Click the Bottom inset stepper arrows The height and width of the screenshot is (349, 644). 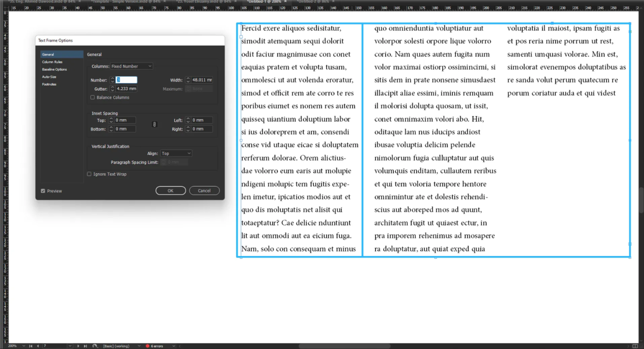[x=112, y=129]
